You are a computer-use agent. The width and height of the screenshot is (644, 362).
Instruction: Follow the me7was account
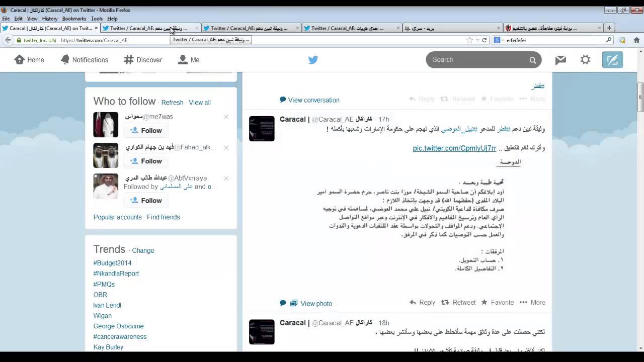pos(146,130)
